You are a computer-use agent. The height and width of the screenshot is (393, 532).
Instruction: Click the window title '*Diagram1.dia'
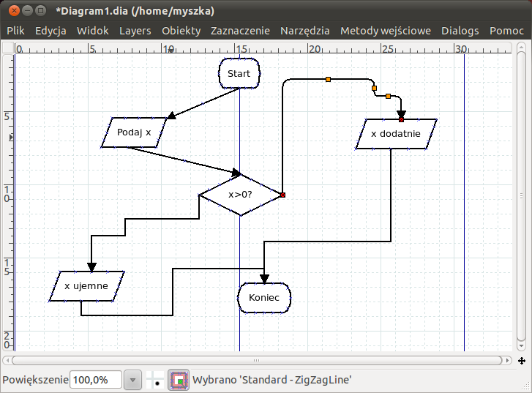[x=135, y=11]
